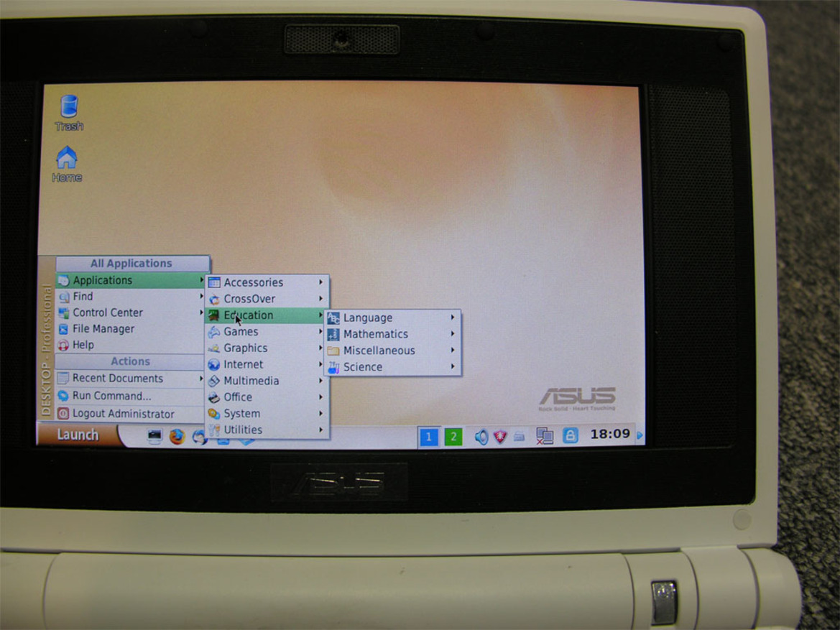Click the Logout power icon
Image resolution: width=840 pixels, height=630 pixels.
coord(63,414)
